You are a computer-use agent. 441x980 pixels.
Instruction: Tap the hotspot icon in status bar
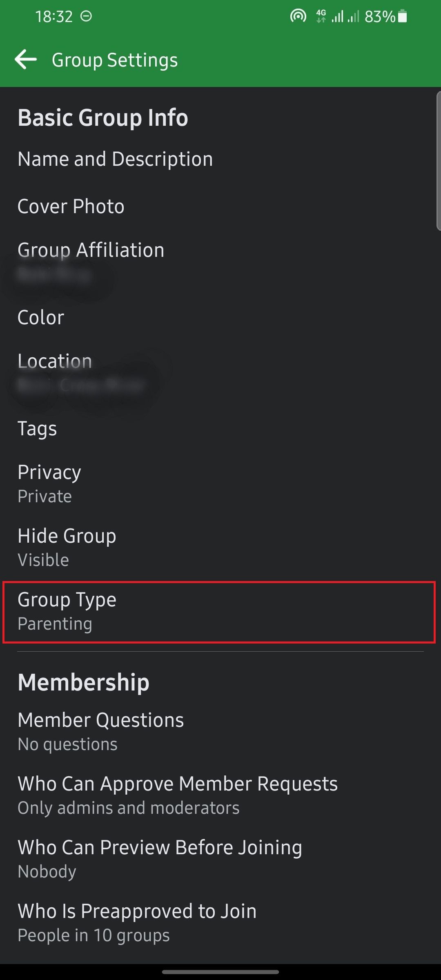tap(298, 16)
